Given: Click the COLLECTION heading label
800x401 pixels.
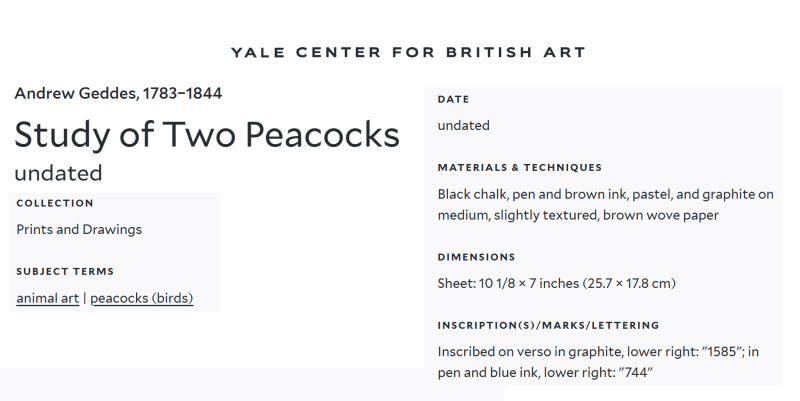Looking at the screenshot, I should 55,203.
